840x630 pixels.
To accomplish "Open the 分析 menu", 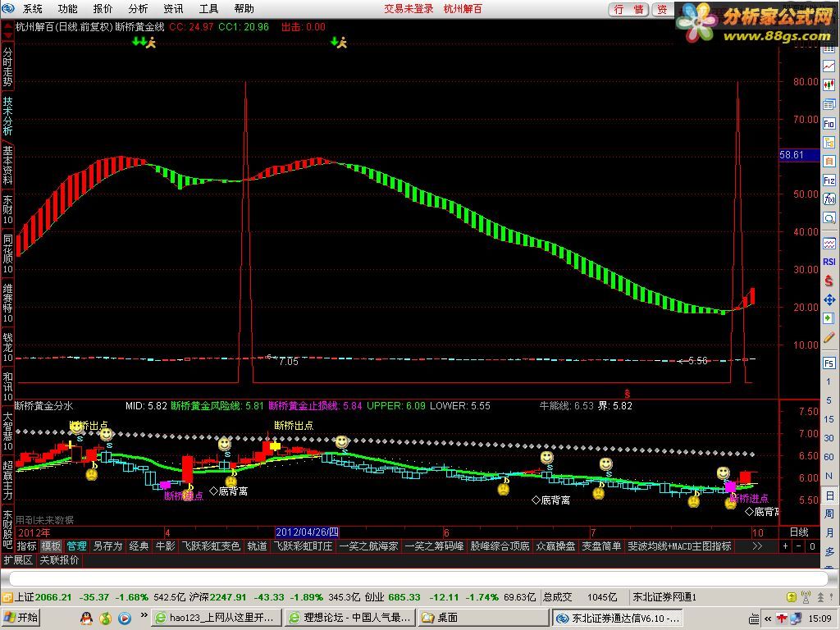I will (x=138, y=8).
